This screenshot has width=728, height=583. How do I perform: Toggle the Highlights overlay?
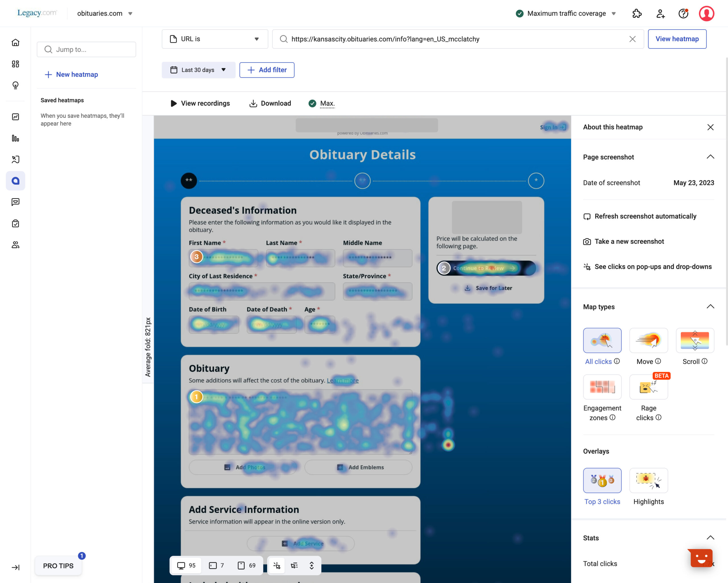pos(648,480)
